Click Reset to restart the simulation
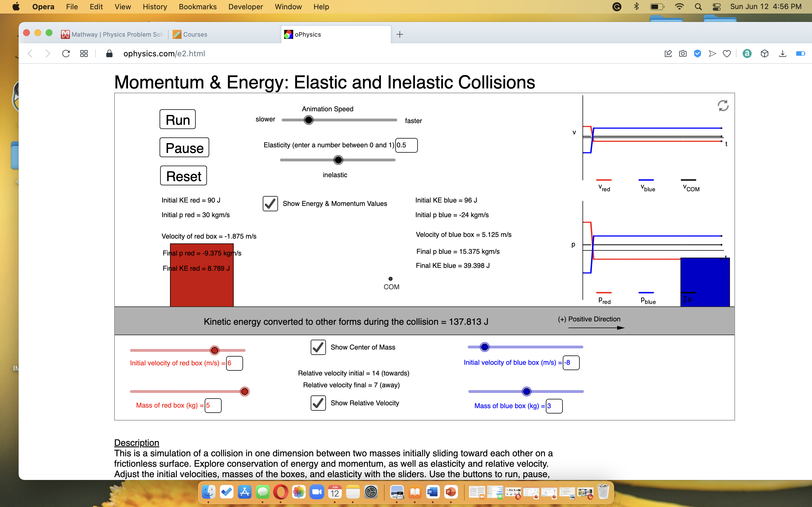 pos(183,175)
